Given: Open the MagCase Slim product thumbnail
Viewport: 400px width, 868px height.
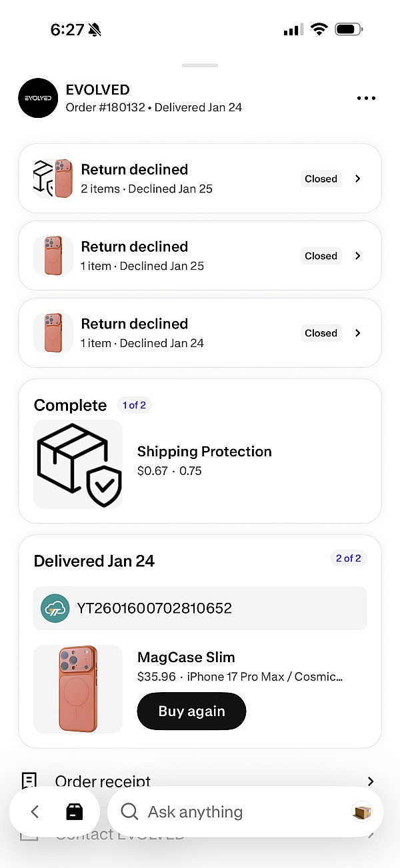Looking at the screenshot, I should pyautogui.click(x=78, y=689).
